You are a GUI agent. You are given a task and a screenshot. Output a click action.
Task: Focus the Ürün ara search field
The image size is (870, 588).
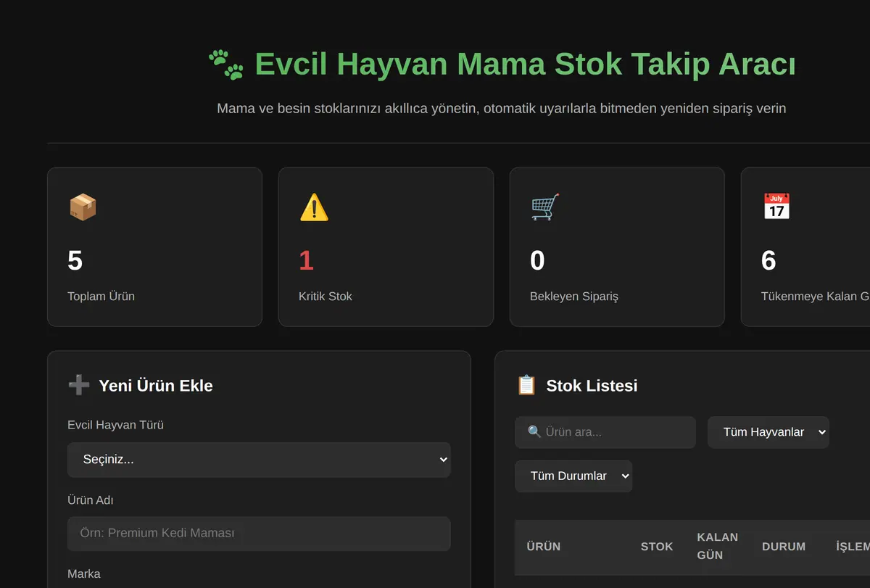coord(605,432)
